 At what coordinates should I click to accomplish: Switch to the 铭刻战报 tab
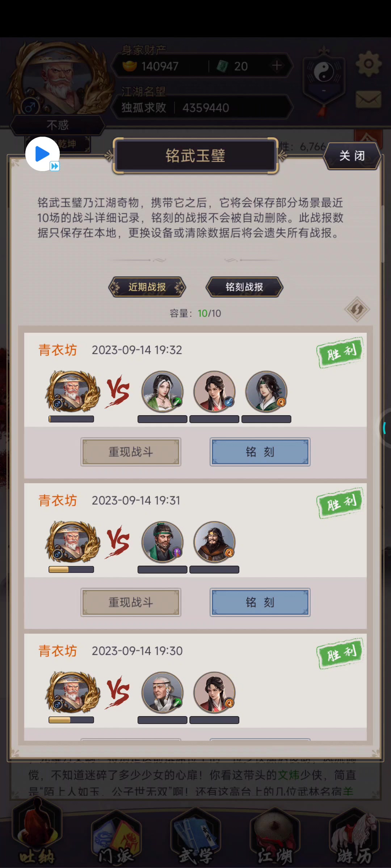(244, 287)
